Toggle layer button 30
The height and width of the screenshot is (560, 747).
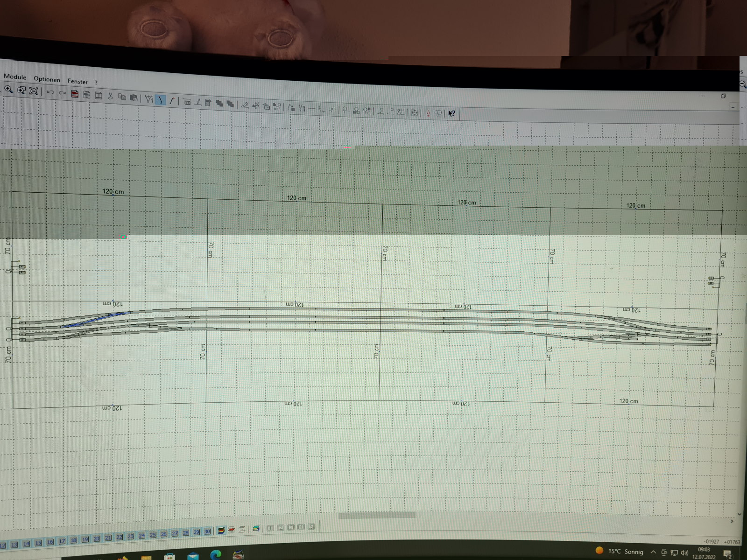(207, 532)
